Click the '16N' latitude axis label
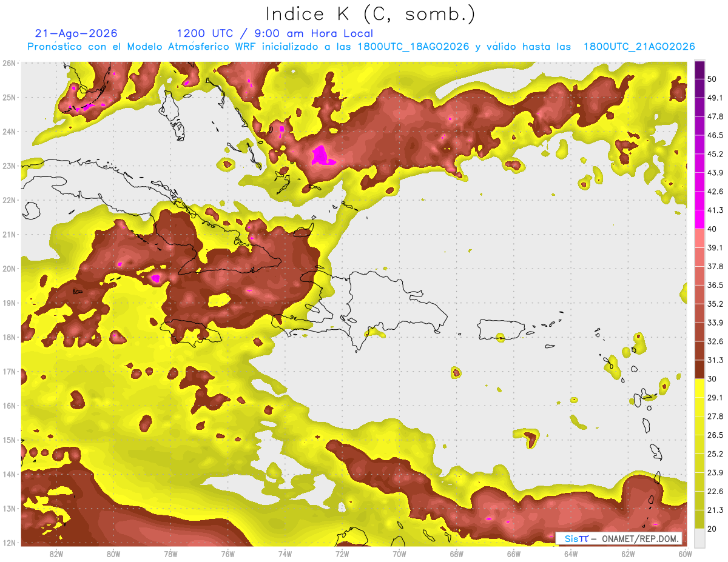728x562 pixels. tap(9, 406)
